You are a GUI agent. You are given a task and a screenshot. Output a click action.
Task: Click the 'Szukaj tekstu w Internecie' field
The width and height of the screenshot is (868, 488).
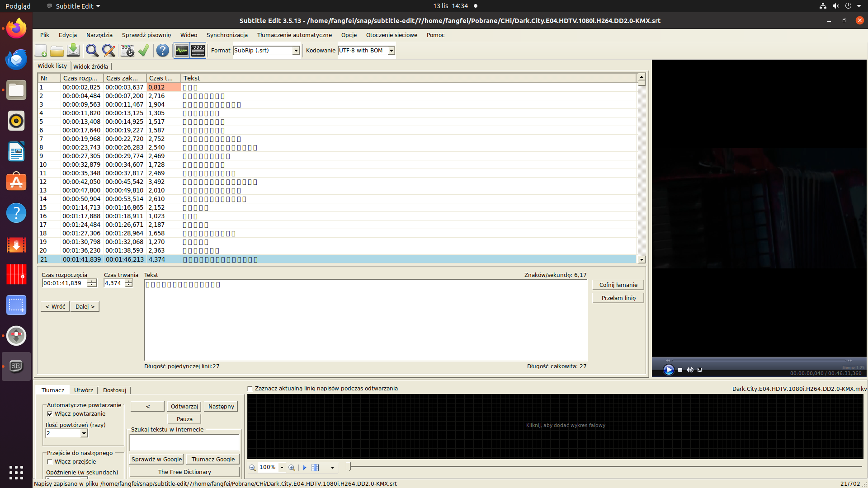184,442
